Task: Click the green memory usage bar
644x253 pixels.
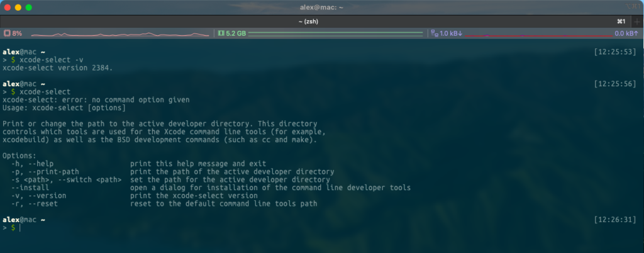Action: tap(336, 34)
